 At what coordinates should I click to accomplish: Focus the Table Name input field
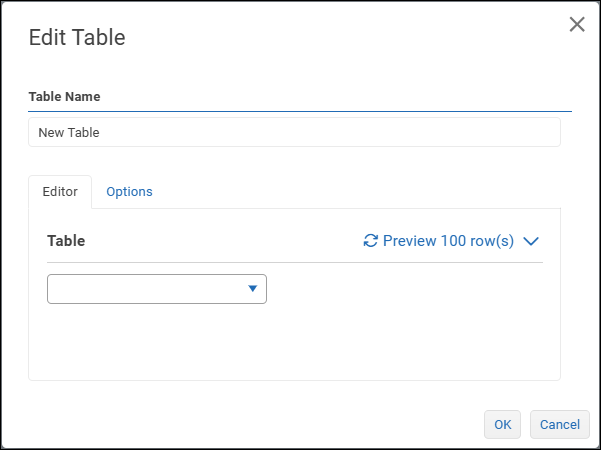tap(294, 132)
